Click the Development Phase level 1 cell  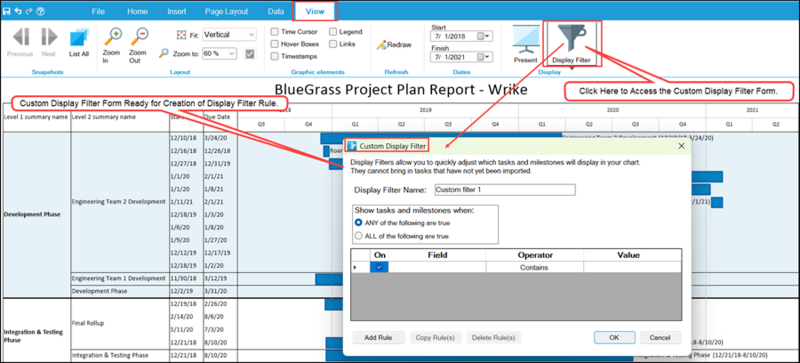coord(37,214)
